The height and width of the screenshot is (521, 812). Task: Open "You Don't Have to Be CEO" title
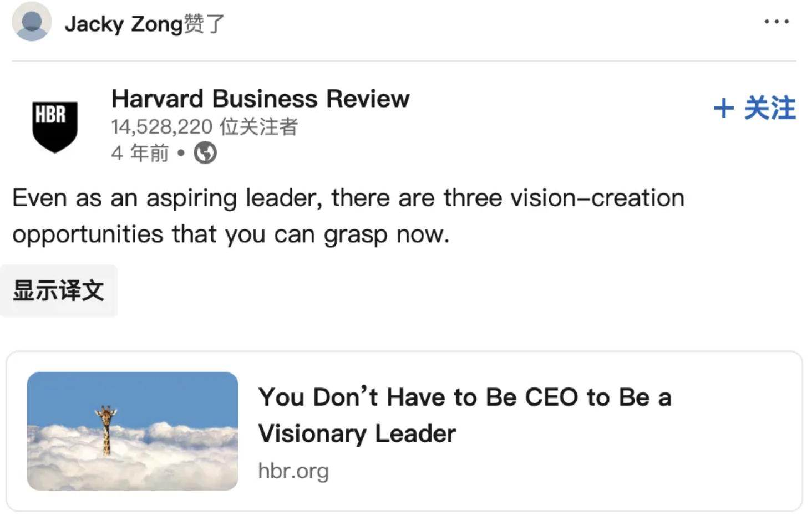click(464, 397)
